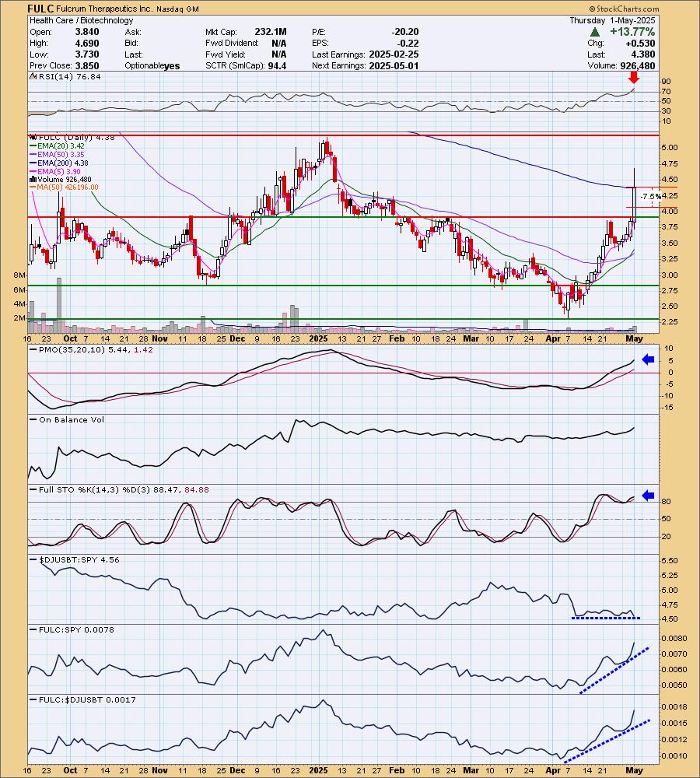Click the PMO(35,20,10) indicator label
Viewport: 700px width, 778px height.
point(96,350)
